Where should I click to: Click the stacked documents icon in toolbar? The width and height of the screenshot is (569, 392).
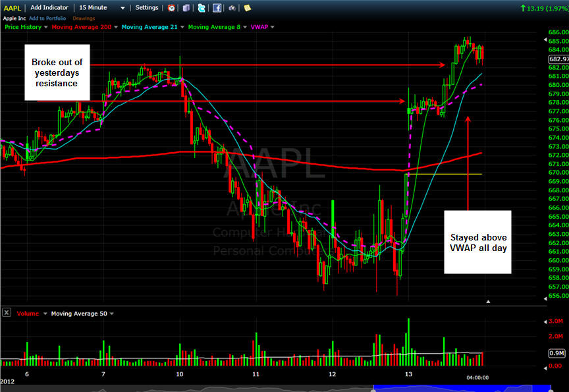187,8
